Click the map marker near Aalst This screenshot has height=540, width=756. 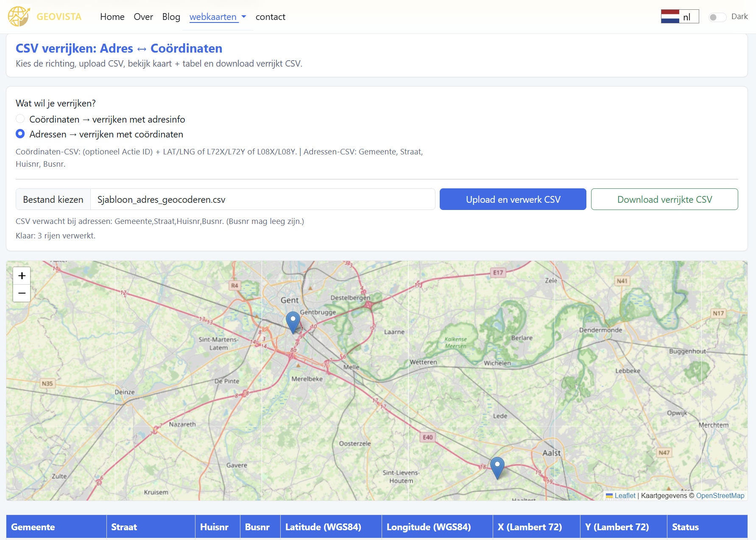497,467
